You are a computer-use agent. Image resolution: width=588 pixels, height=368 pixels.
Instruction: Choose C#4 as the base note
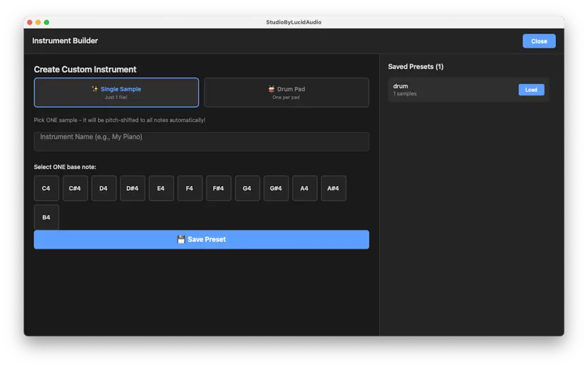coord(75,188)
